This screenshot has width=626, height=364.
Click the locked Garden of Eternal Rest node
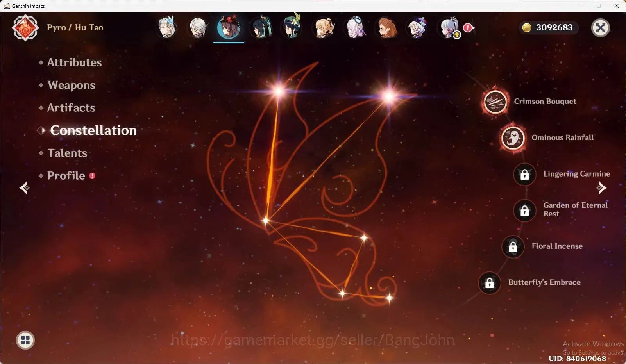[x=524, y=211]
